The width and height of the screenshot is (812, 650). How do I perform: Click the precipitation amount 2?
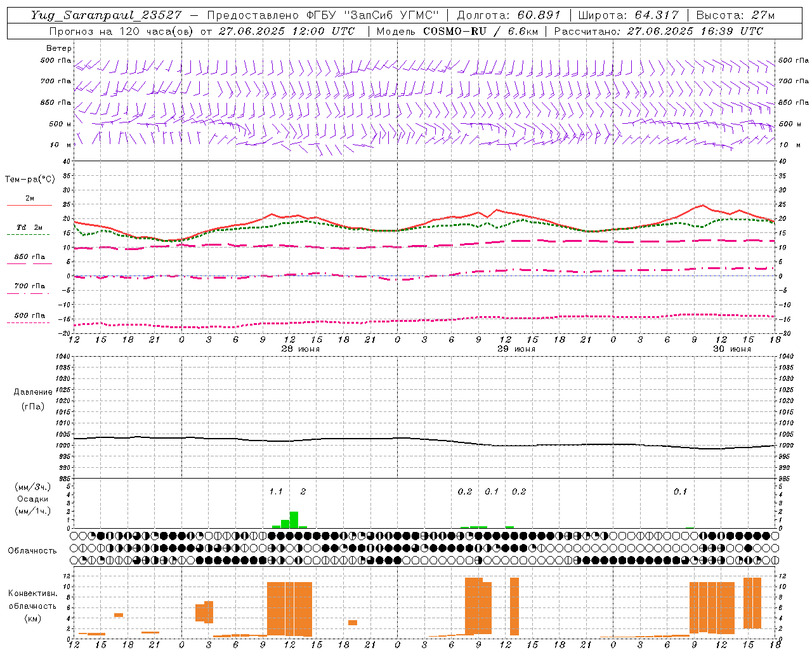click(303, 491)
